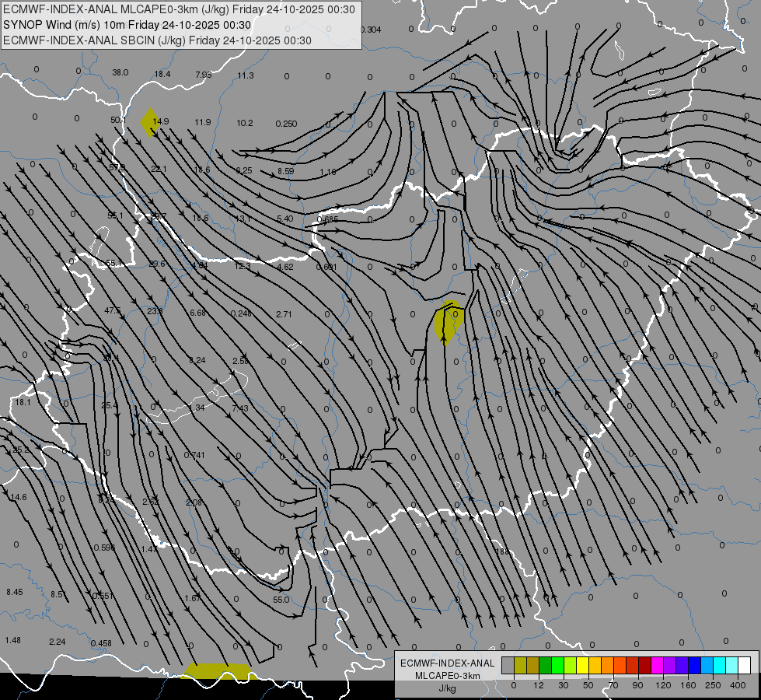The height and width of the screenshot is (700, 761).
Task: Pick the magenta legend color swatch
Action: coord(657,666)
